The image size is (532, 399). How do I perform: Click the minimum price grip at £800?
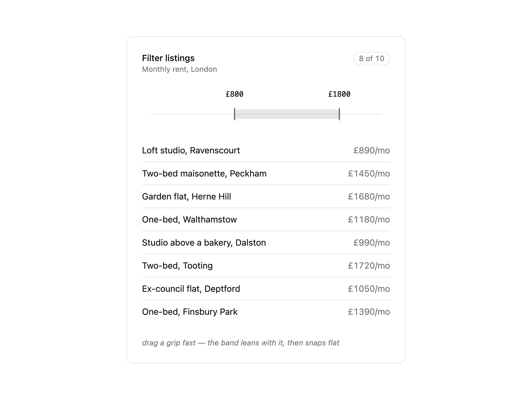[x=235, y=114]
